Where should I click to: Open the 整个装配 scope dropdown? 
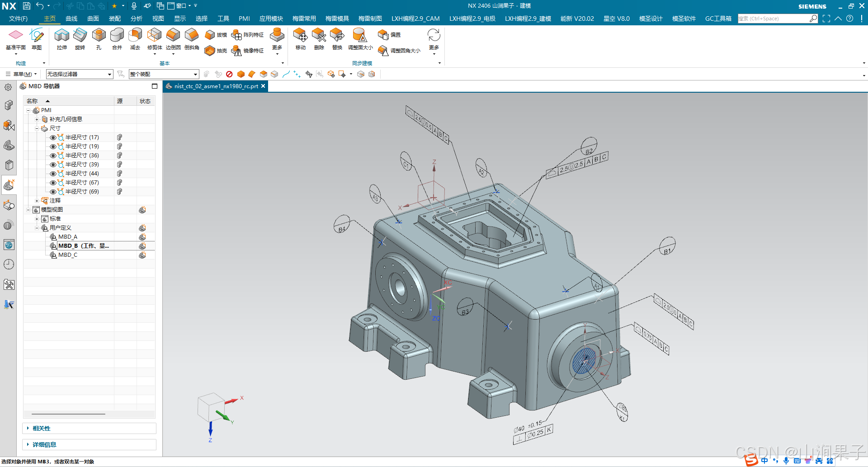[164, 74]
